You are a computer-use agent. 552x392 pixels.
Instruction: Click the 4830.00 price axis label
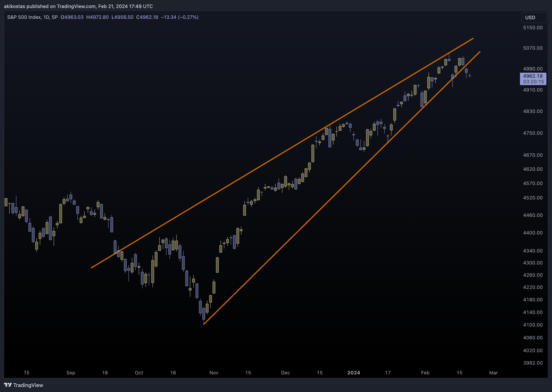click(x=533, y=111)
